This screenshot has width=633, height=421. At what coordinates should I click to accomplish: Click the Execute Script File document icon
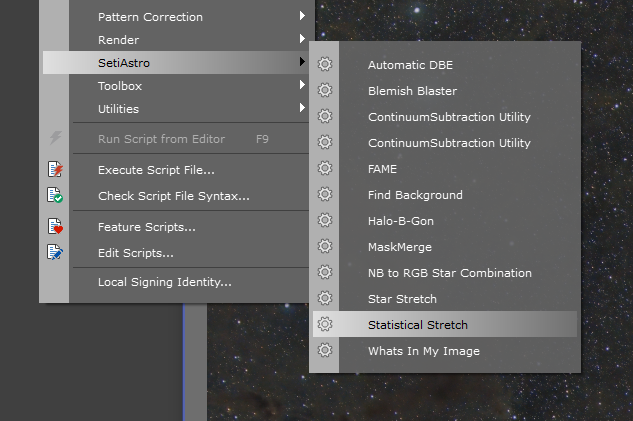[55, 170]
